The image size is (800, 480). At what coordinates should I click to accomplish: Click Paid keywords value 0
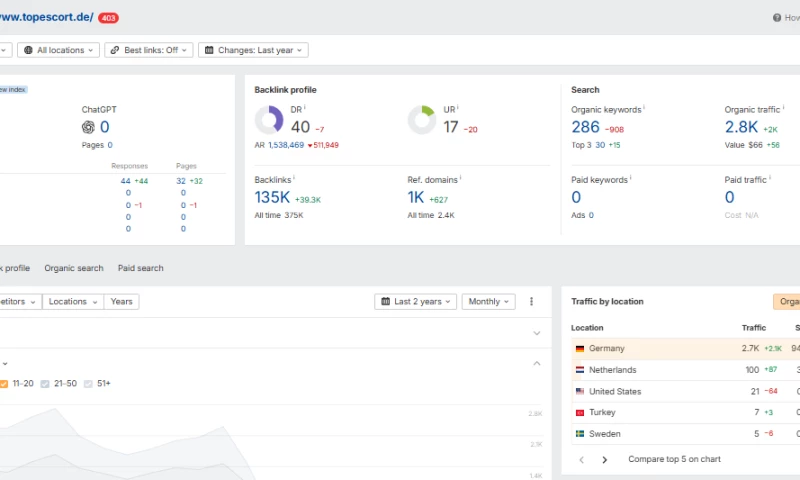click(576, 197)
